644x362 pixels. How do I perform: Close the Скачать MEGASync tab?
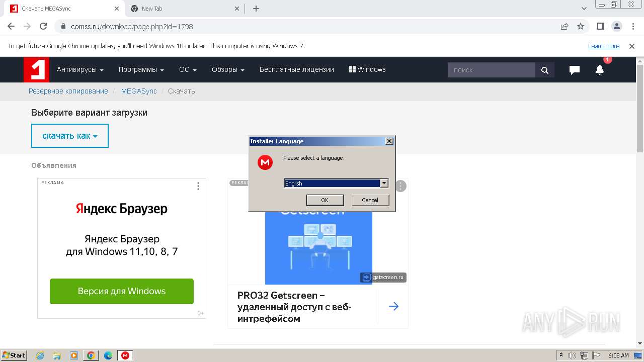point(117,9)
